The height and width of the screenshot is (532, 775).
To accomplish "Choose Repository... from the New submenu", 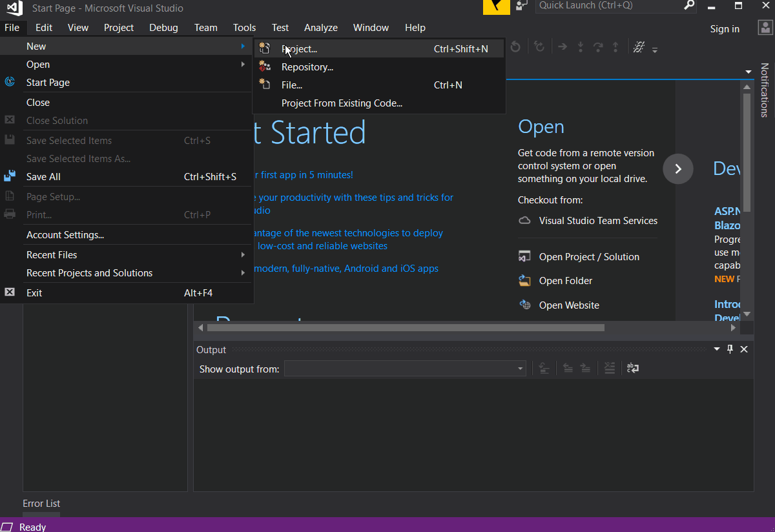I will 378,66.
